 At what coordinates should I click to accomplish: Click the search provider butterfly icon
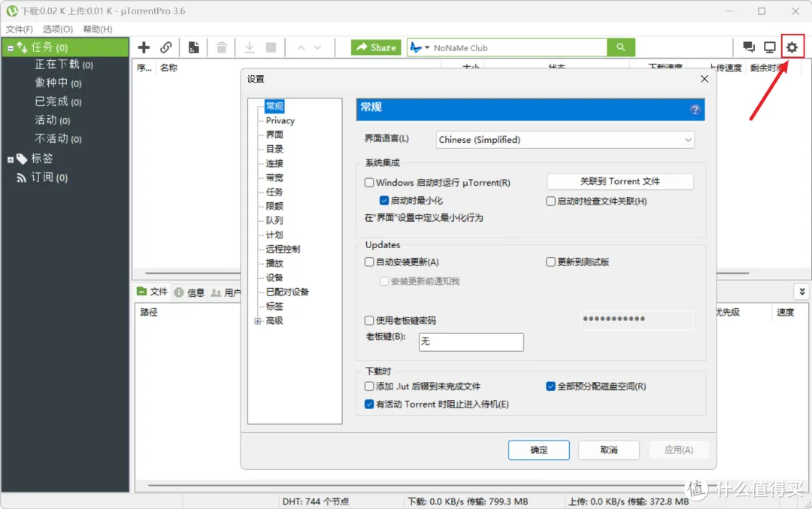[x=416, y=47]
